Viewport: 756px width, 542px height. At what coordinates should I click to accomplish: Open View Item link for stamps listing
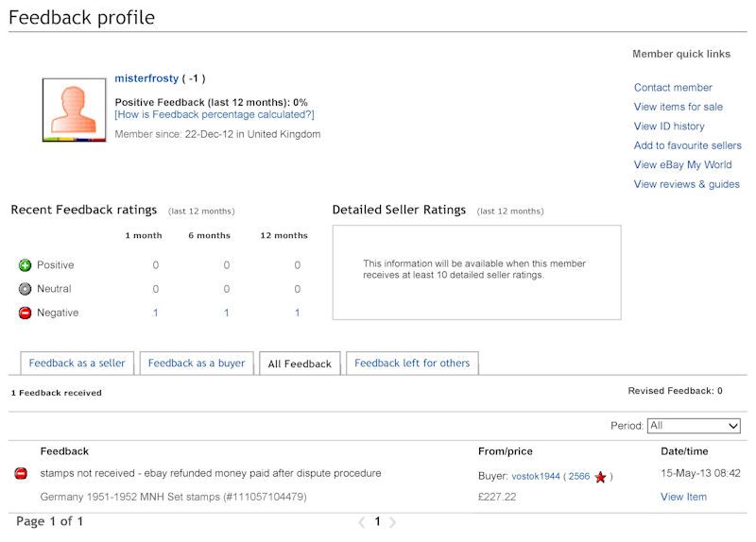pyautogui.click(x=683, y=498)
